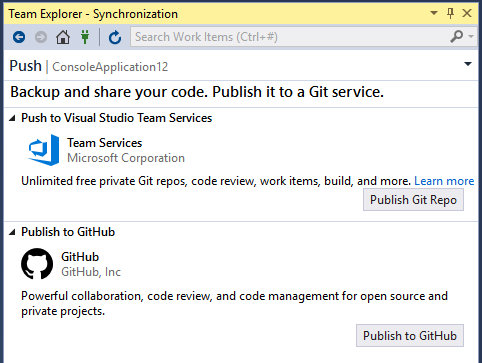482x363 pixels.
Task: Toggle the Auto Hide pin icon
Action: (450, 13)
